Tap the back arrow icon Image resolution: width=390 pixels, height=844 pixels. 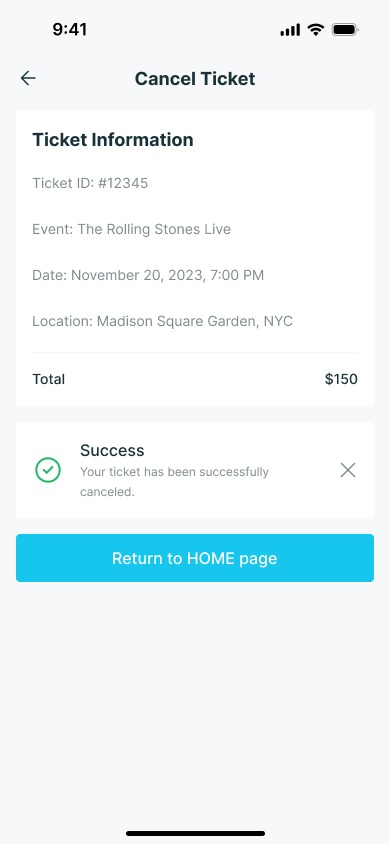[x=28, y=79]
